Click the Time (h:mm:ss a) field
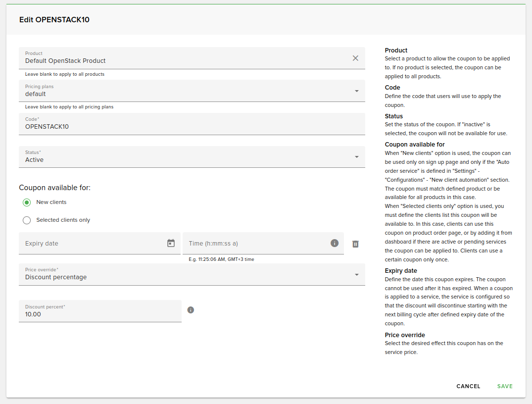Viewport: 532px width, 404px height. (x=255, y=244)
